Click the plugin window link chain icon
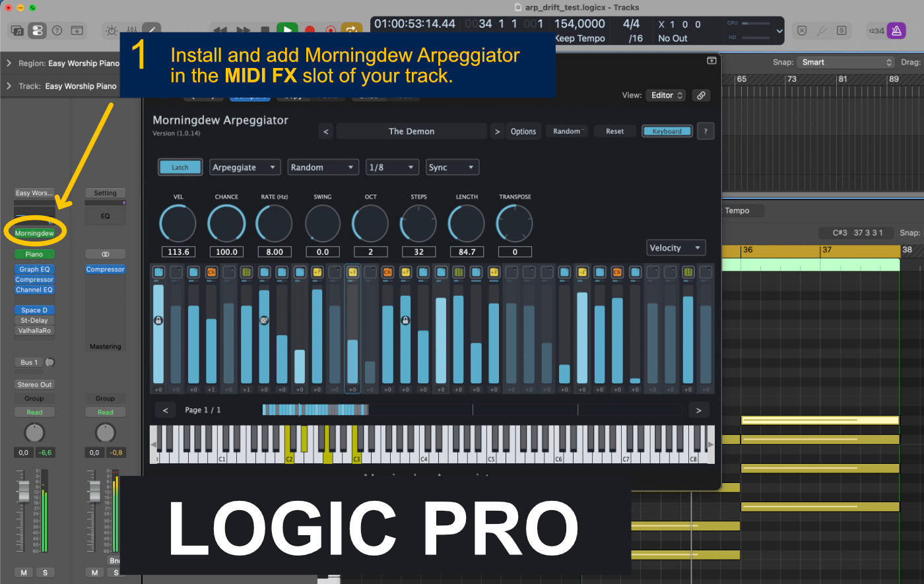Image resolution: width=924 pixels, height=584 pixels. (701, 95)
